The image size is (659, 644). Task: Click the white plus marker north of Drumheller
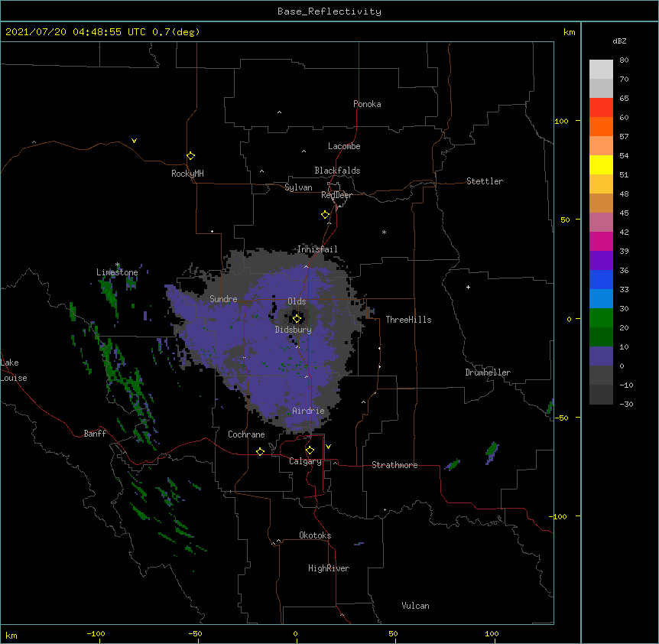coord(468,287)
